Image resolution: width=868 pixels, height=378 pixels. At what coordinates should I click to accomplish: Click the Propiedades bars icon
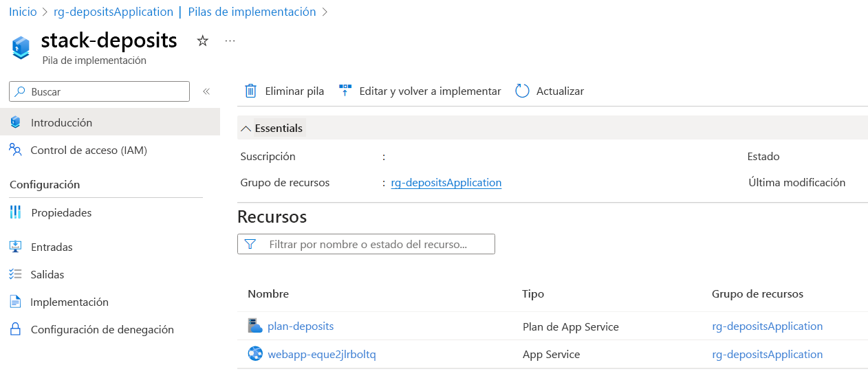coord(16,212)
